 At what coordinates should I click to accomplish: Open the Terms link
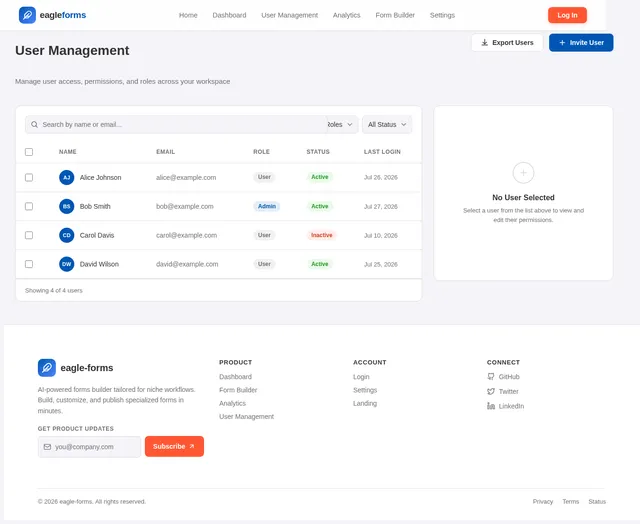point(571,502)
